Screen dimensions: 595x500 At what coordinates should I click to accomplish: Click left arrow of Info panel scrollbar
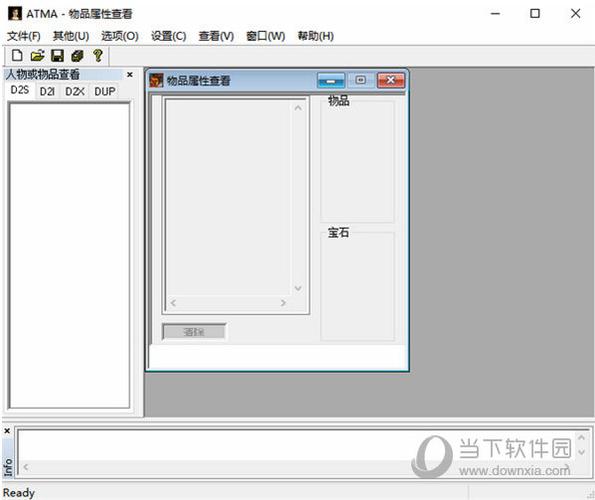pos(26,467)
